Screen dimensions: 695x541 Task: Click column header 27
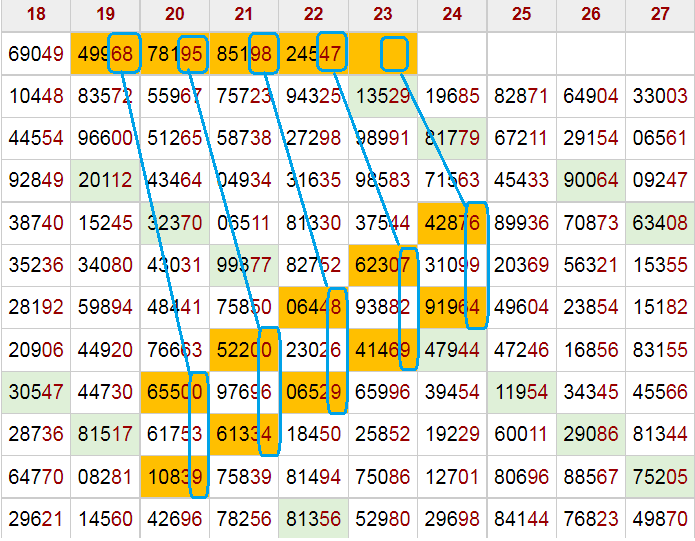660,14
